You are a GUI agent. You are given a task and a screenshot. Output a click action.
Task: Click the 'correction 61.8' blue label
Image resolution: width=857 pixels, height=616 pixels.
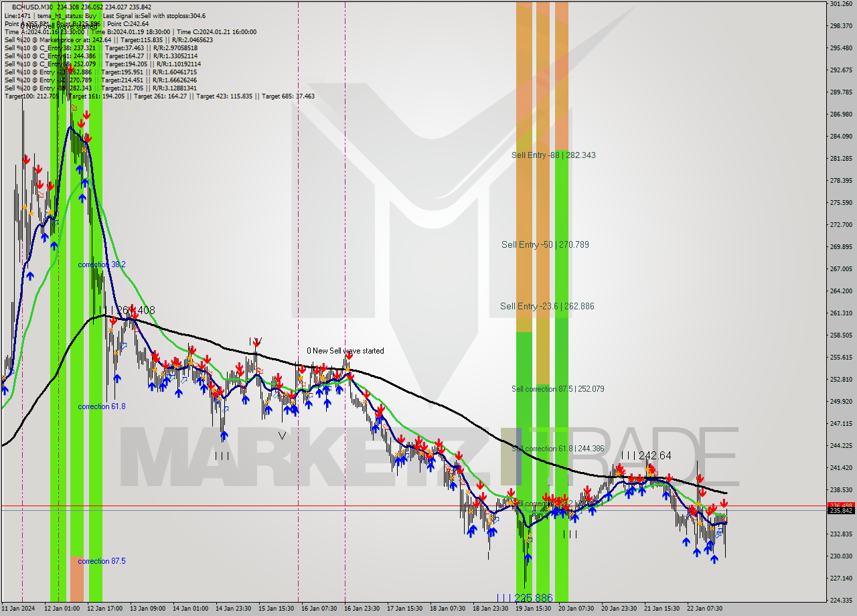(x=102, y=406)
